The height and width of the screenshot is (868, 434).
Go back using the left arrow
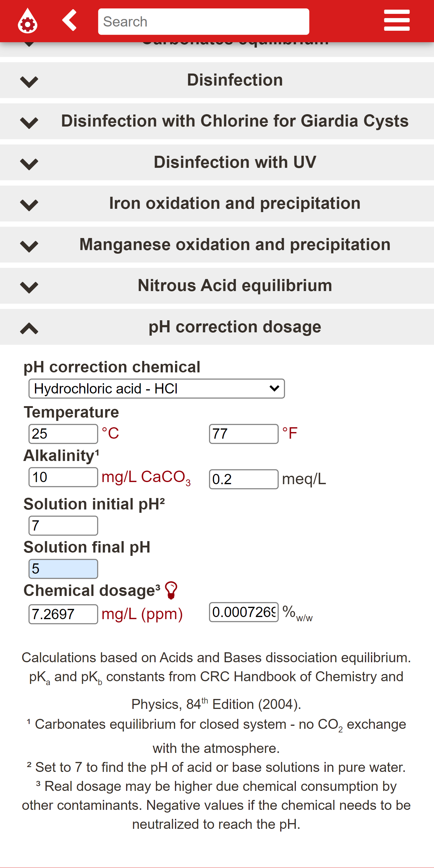pyautogui.click(x=69, y=20)
